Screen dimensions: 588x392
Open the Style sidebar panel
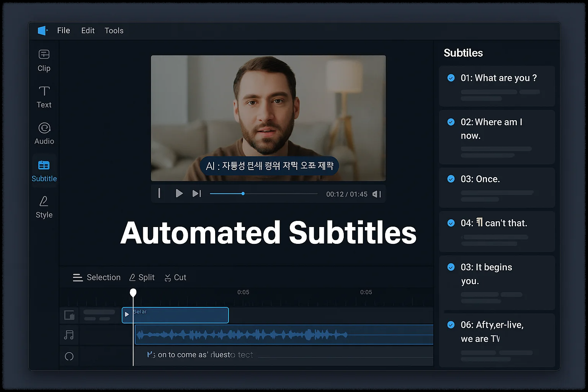tap(44, 207)
